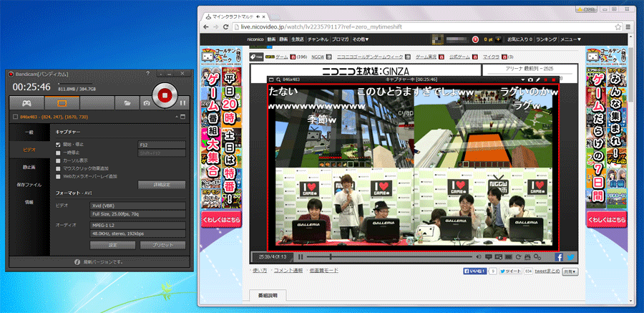Take a screenshot with Bandicam camera icon

pos(147,103)
